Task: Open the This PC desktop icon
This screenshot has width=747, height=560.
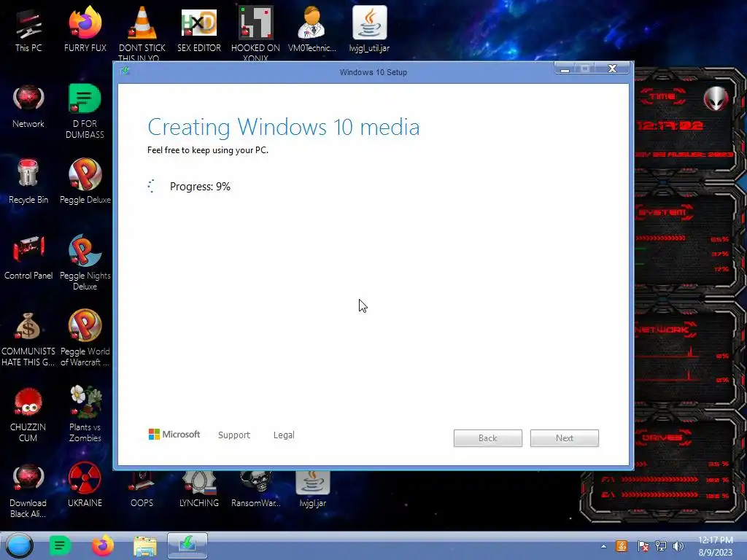Action: point(28,29)
